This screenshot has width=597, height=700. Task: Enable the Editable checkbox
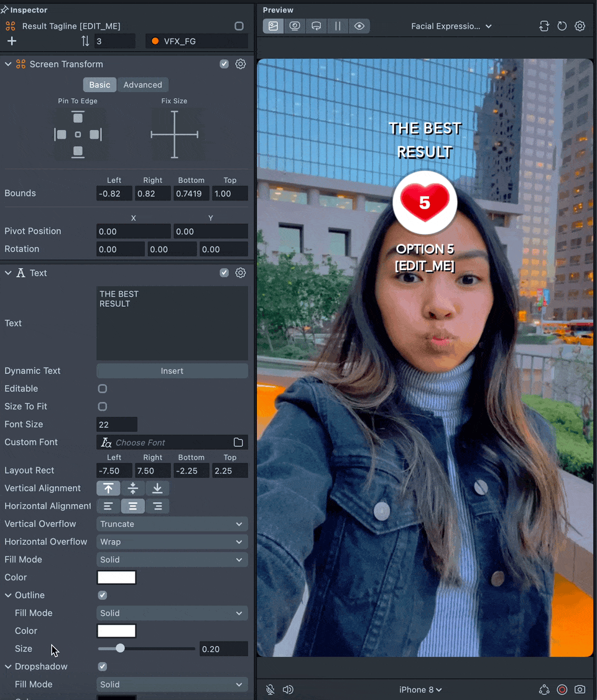(x=103, y=389)
